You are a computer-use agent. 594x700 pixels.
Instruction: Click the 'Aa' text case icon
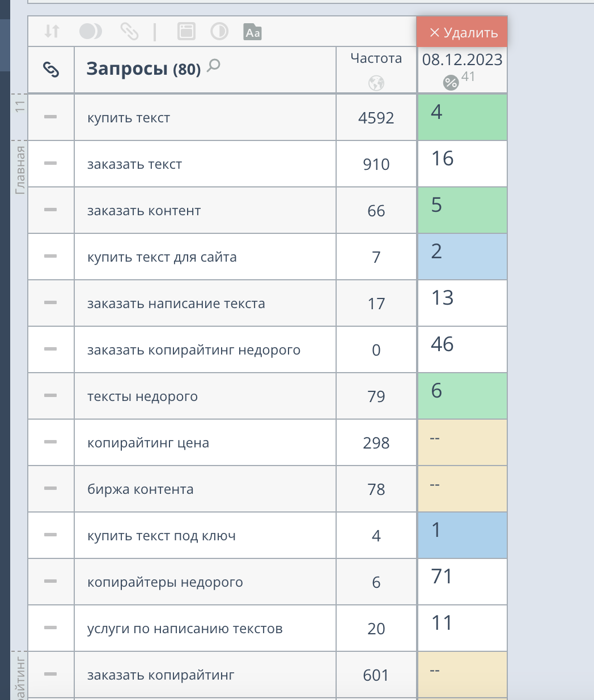pyautogui.click(x=253, y=32)
